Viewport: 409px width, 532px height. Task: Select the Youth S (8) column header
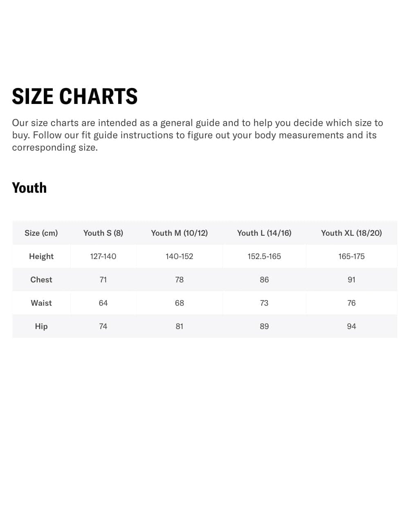point(103,233)
